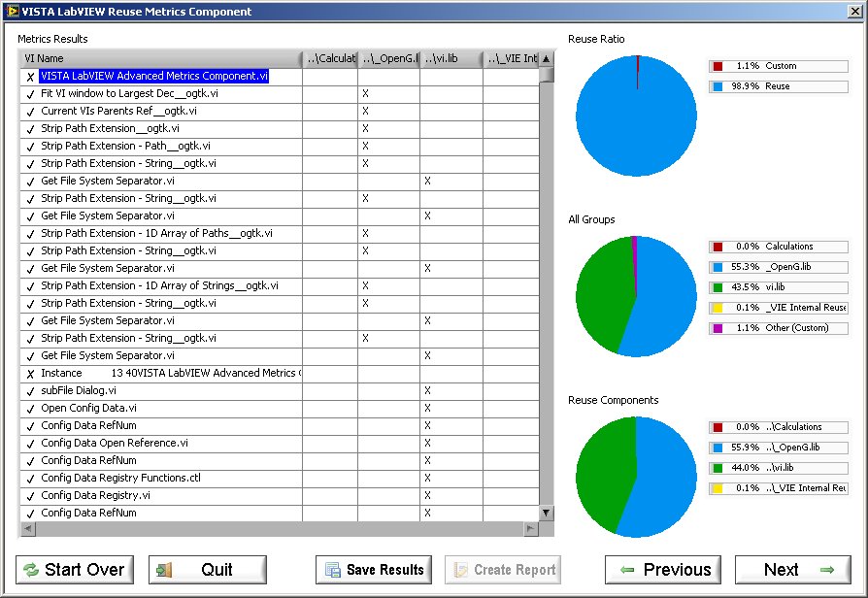Viewport: 868px width, 598px height.
Task: Advance with the Next button
Action: [792, 570]
